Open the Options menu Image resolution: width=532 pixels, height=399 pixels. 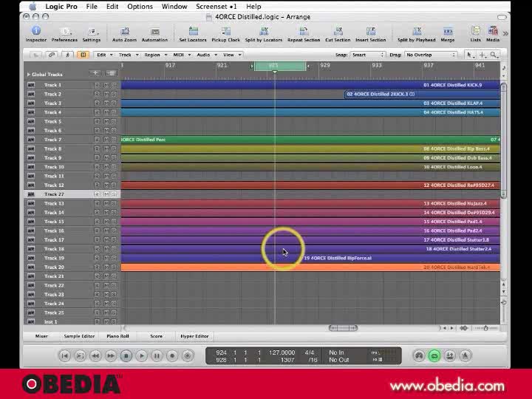(x=140, y=7)
